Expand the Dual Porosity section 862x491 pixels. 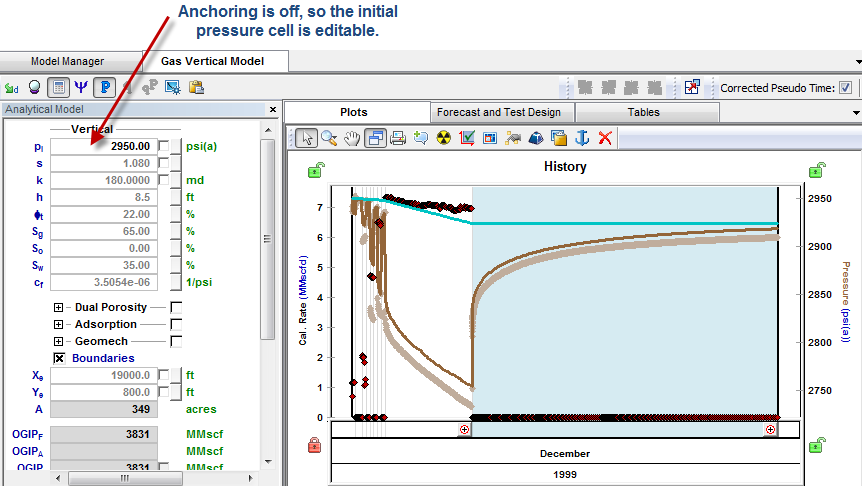59,307
